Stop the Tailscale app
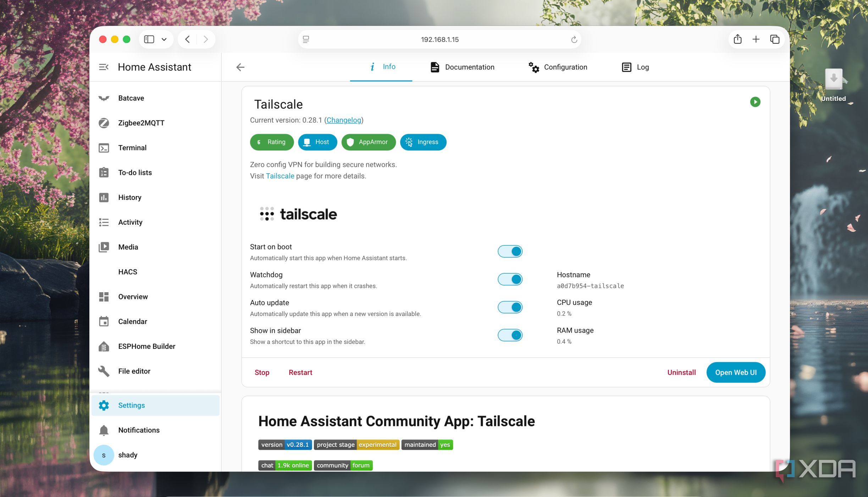The height and width of the screenshot is (497, 868). pos(262,372)
